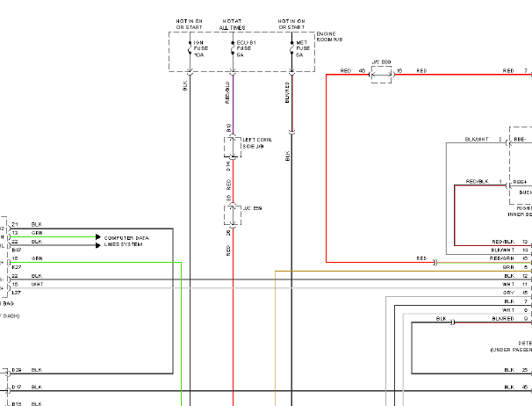Click the 'ENGINE ROOM R/B' label
The height and width of the screenshot is (406, 532).
tap(329, 37)
